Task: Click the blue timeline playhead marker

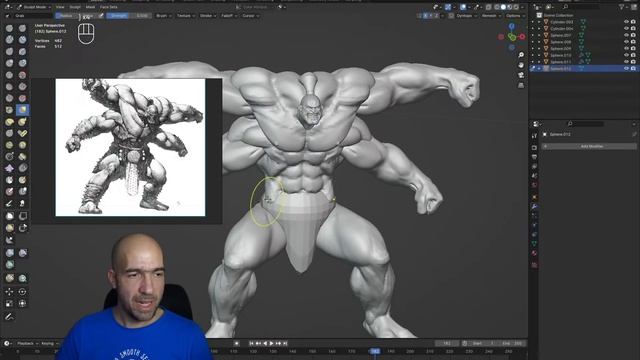Action: click(x=375, y=351)
